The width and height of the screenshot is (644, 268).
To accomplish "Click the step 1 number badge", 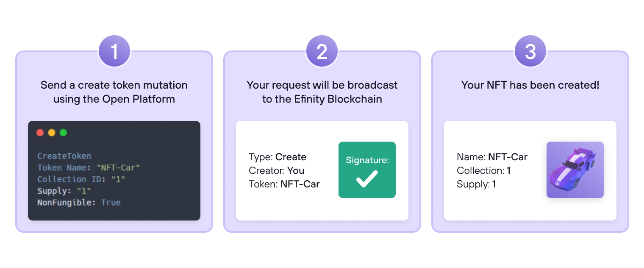I will point(114,51).
